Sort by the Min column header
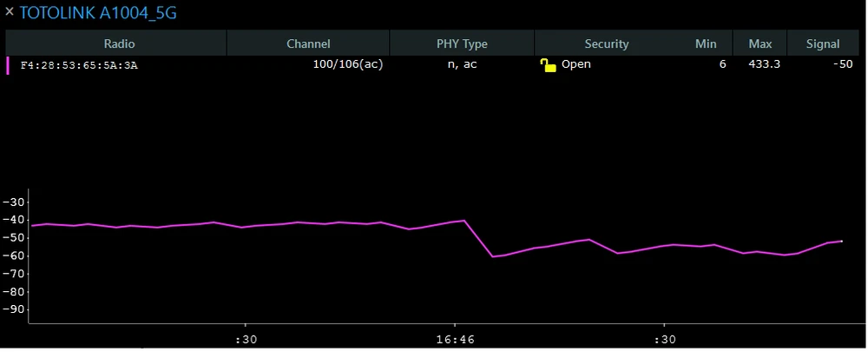The width and height of the screenshot is (868, 352). pyautogui.click(x=706, y=43)
